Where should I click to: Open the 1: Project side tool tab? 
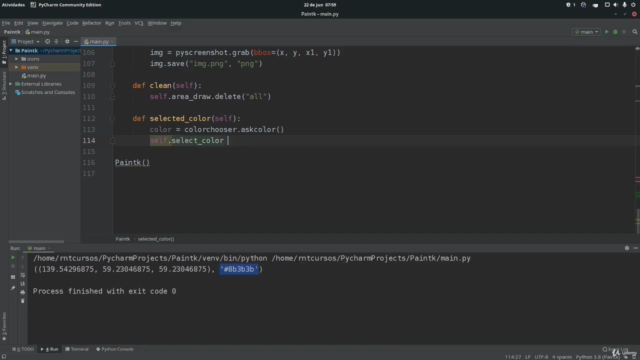coord(4,52)
